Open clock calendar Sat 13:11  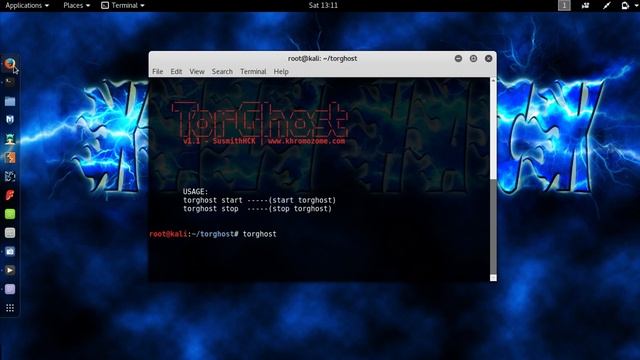click(323, 5)
